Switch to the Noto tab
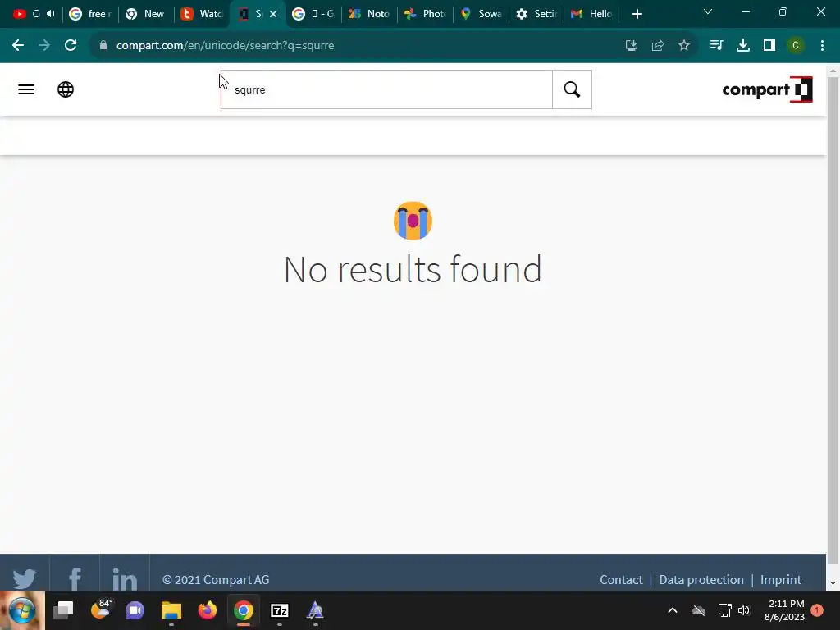840x630 pixels. [369, 14]
